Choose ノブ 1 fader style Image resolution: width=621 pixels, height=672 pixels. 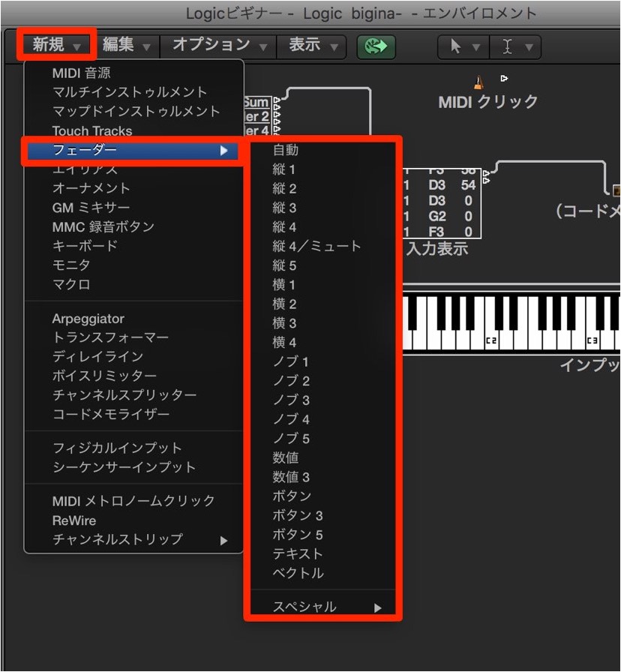(322, 362)
